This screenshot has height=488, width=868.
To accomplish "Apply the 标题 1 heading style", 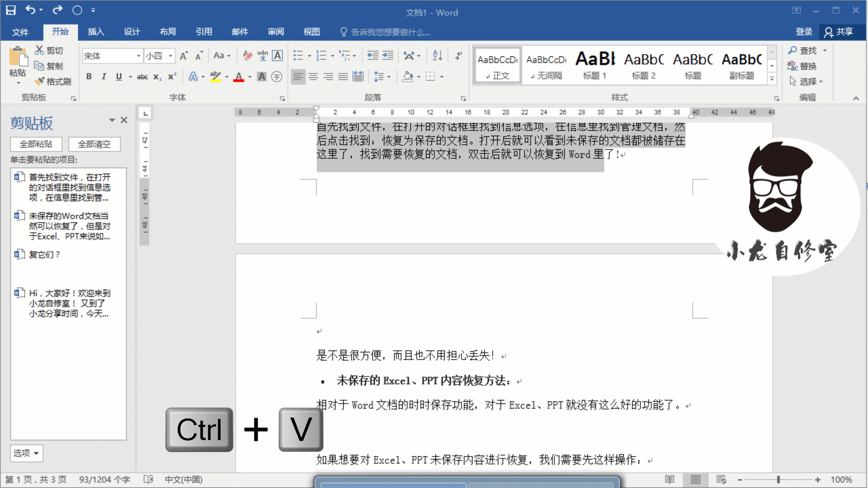I will click(x=595, y=65).
